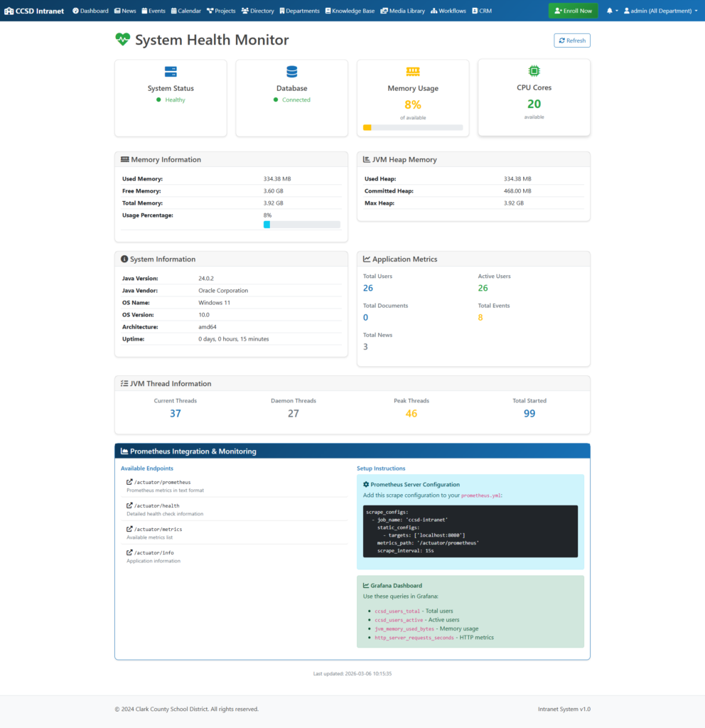Go to the Knowledge Base menu
This screenshot has height=728, width=705.
[x=350, y=11]
